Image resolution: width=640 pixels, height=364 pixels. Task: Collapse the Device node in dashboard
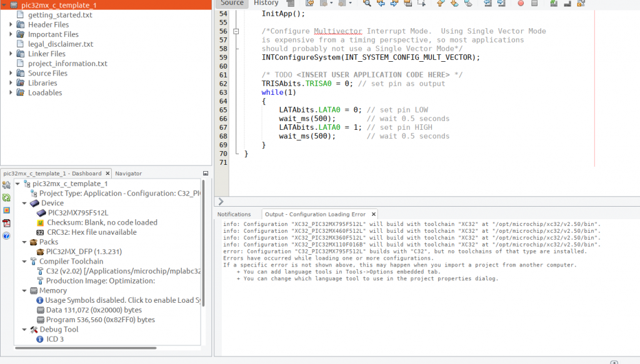click(x=24, y=203)
